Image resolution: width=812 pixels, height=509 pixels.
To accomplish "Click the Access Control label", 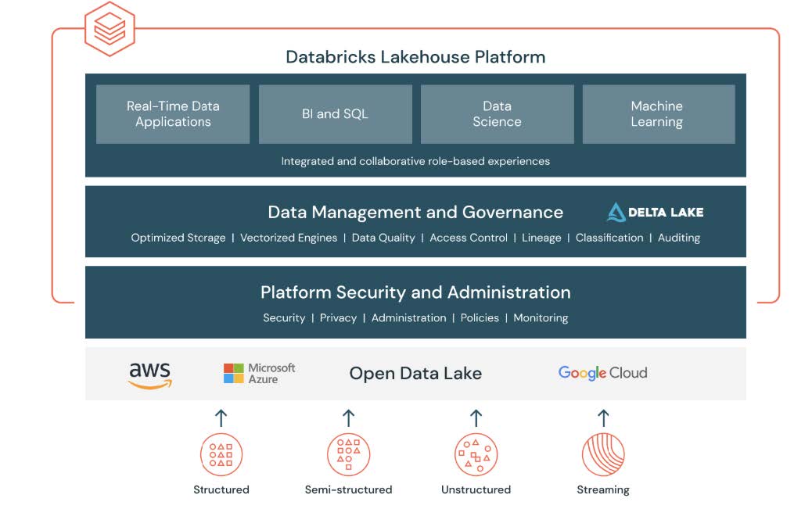I will [x=469, y=238].
